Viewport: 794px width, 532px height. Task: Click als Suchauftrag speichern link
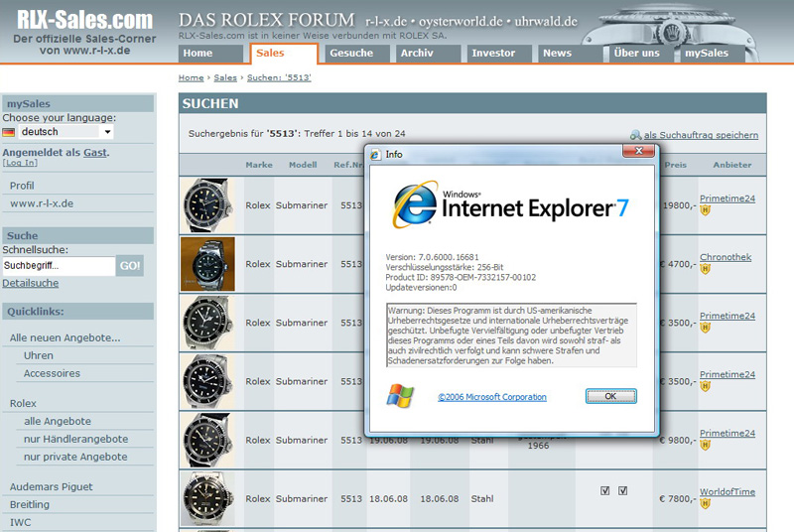click(701, 135)
